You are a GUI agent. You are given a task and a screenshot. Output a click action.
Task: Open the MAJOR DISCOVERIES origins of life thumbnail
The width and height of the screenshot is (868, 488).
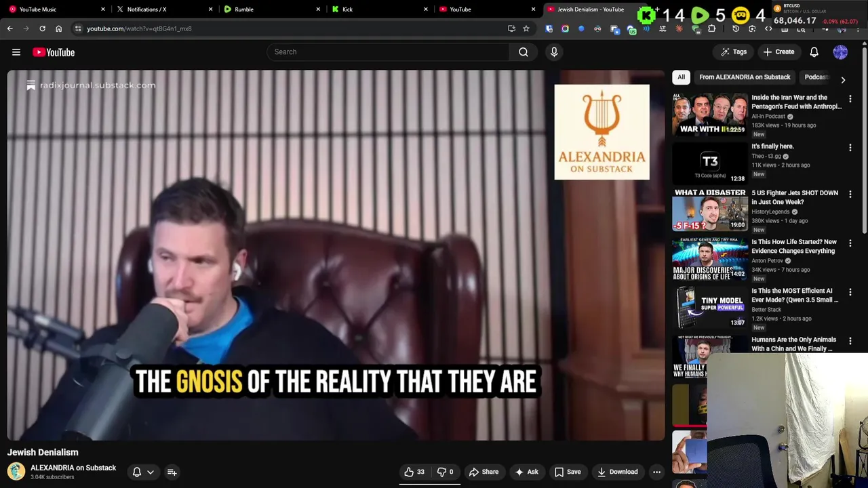tap(709, 258)
